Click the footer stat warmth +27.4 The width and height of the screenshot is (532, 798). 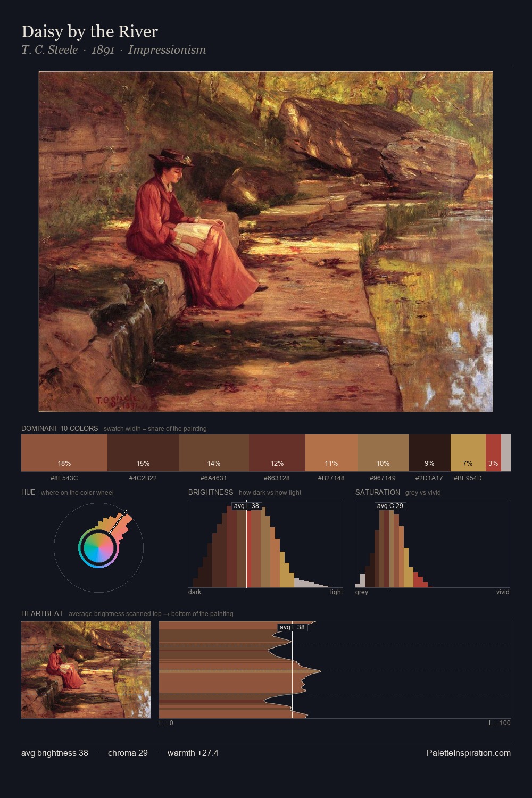193,753
